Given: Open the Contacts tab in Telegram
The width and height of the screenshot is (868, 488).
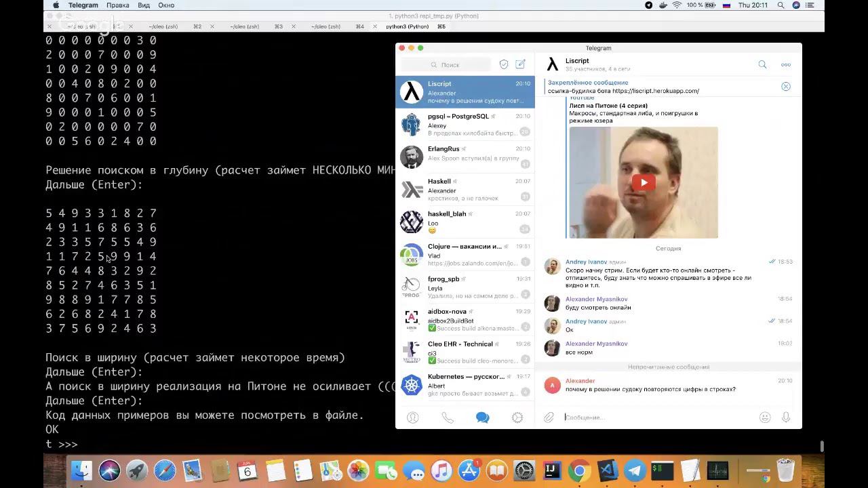Looking at the screenshot, I should point(412,418).
